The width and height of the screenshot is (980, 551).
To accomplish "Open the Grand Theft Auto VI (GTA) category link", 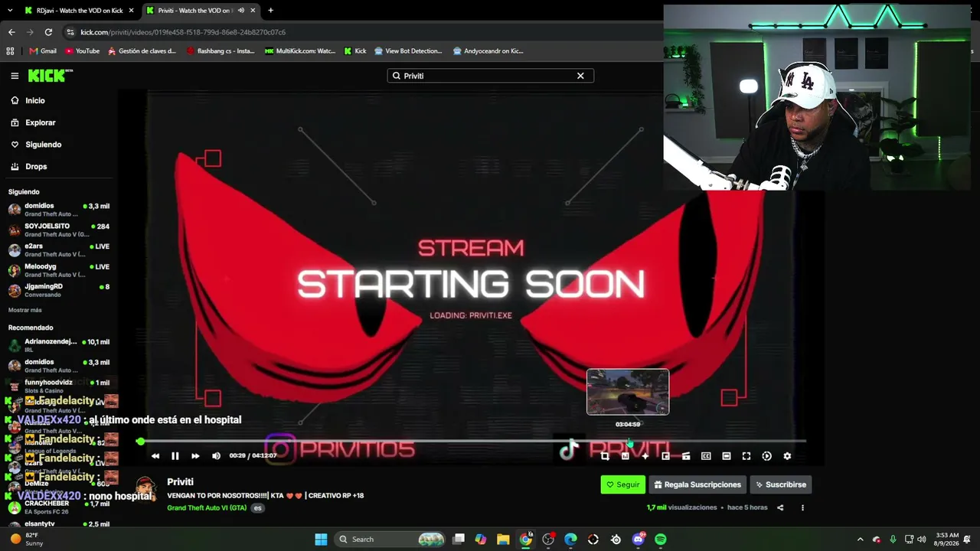I will tap(207, 508).
